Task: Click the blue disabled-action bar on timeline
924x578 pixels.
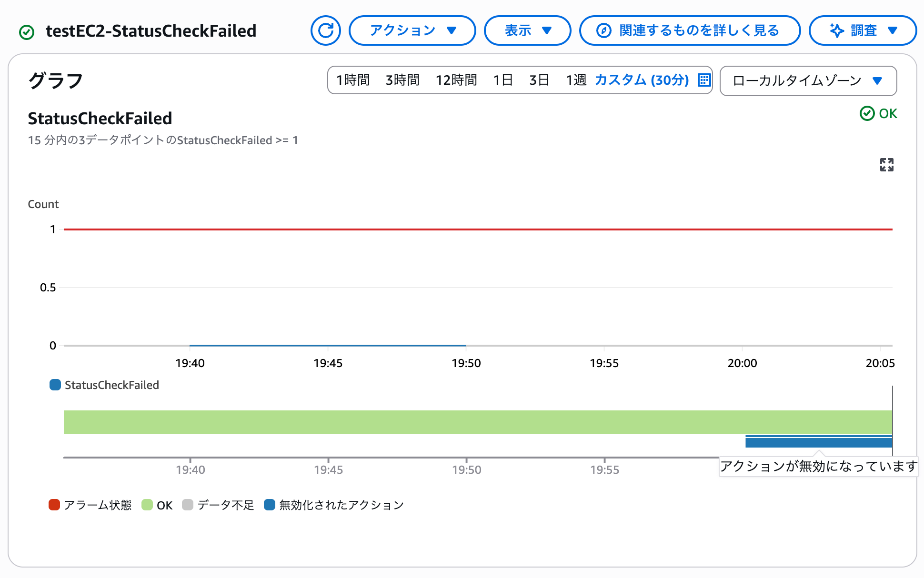Action: [x=818, y=442]
